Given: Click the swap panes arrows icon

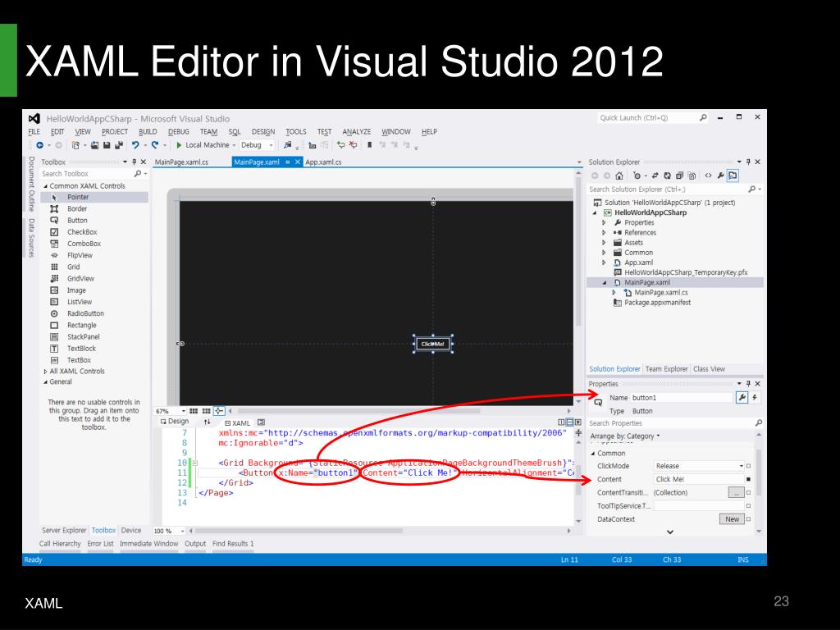Looking at the screenshot, I should (x=208, y=422).
